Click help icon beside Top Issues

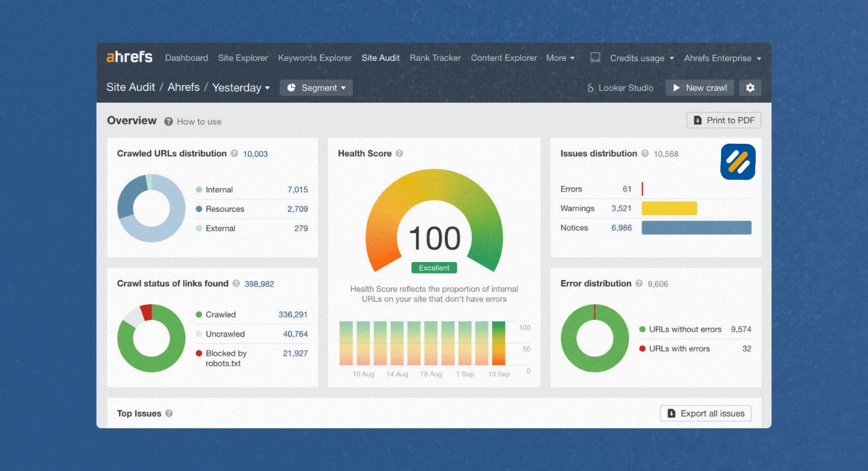[169, 413]
